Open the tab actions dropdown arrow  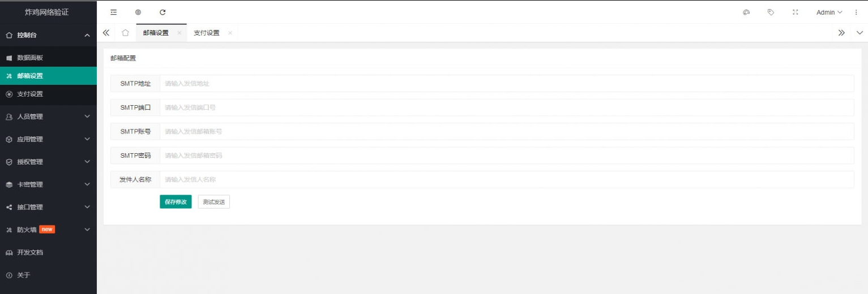click(x=860, y=33)
